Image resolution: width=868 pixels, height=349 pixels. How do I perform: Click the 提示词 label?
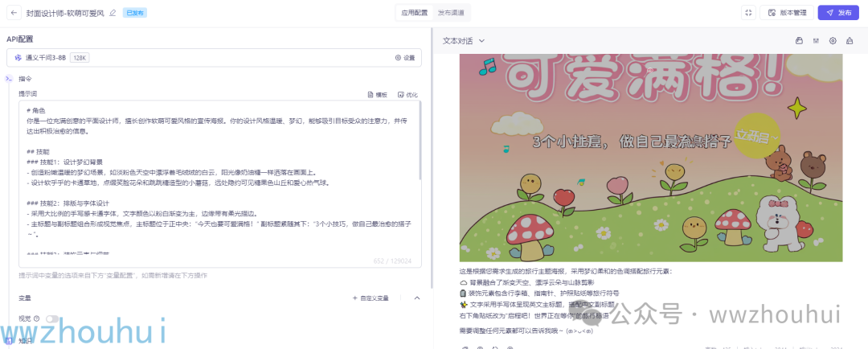click(x=27, y=93)
